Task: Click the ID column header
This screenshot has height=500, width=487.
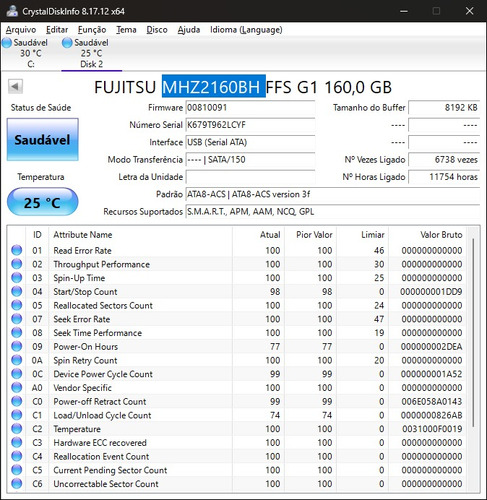Action: pyautogui.click(x=37, y=235)
